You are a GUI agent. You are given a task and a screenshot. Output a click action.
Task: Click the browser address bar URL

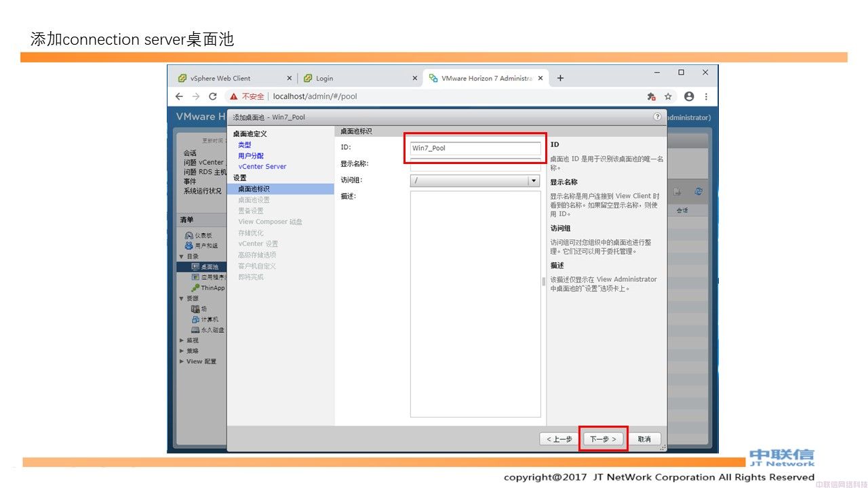click(x=315, y=96)
